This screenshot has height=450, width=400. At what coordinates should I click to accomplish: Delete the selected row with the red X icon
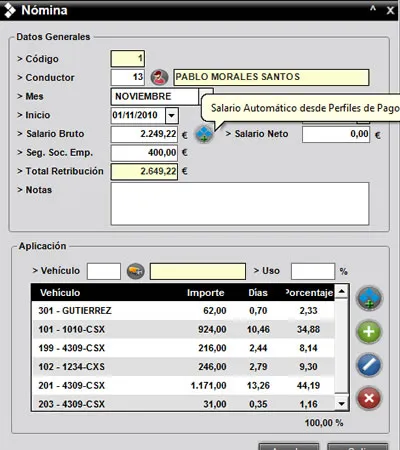tap(369, 398)
